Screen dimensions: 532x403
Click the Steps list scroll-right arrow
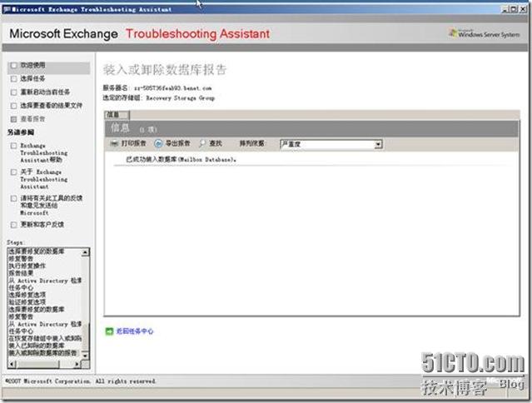77,364
